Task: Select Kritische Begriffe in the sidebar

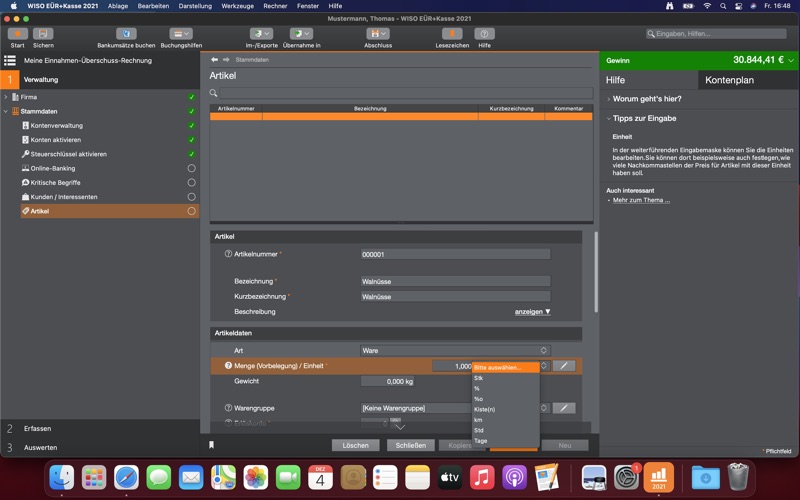Action: pyautogui.click(x=55, y=183)
